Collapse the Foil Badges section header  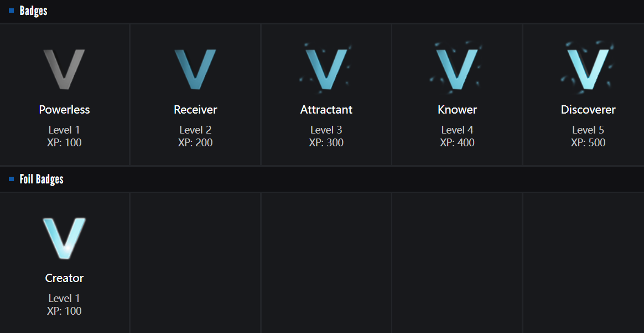pos(41,179)
